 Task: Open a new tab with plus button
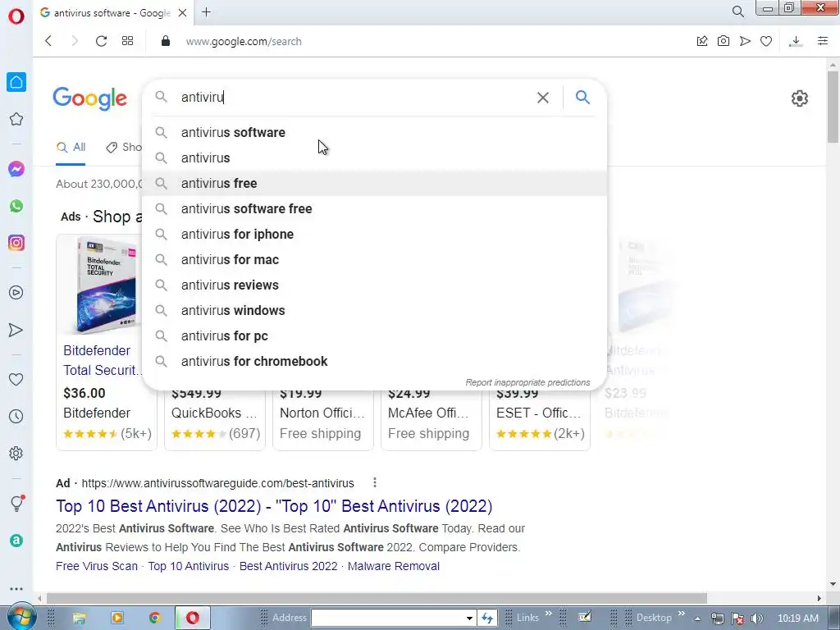206,11
